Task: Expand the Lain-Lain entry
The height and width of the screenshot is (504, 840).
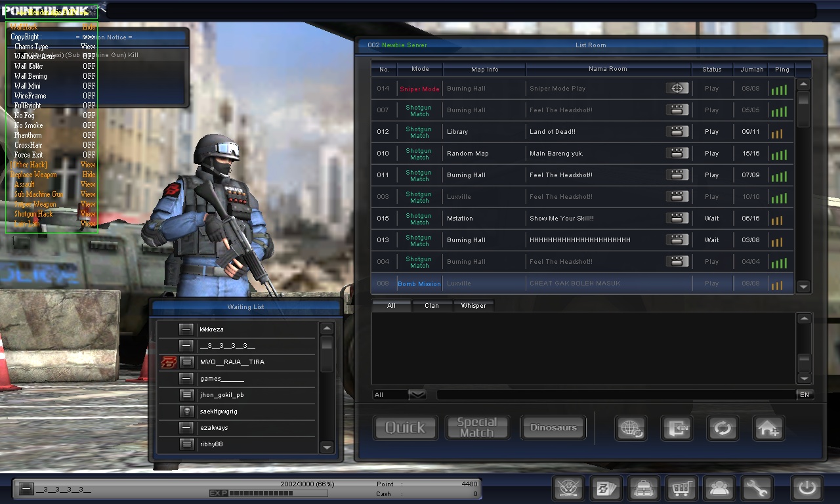Action: pyautogui.click(x=88, y=224)
